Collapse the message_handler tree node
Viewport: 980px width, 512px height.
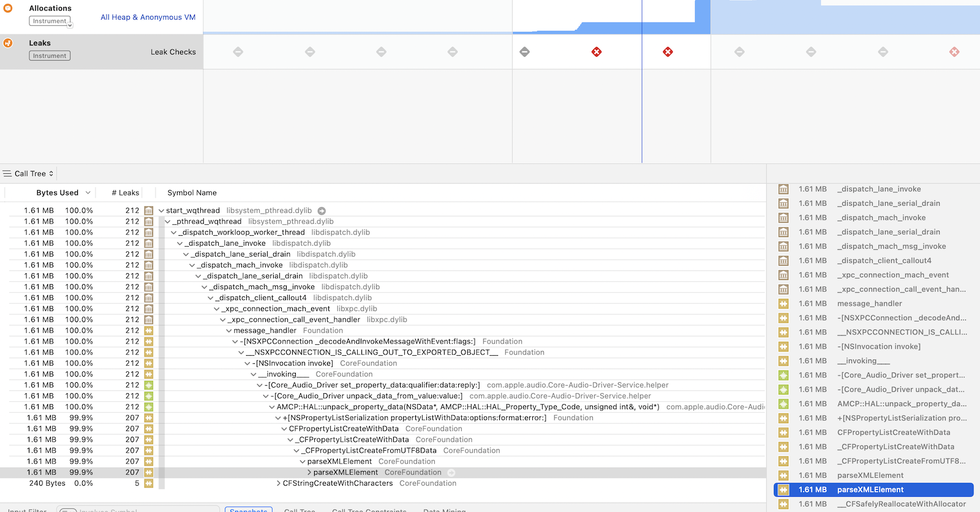[229, 331]
